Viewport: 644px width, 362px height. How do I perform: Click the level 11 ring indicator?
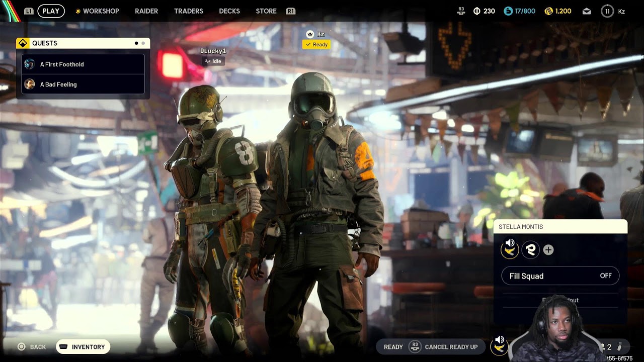coord(607,11)
